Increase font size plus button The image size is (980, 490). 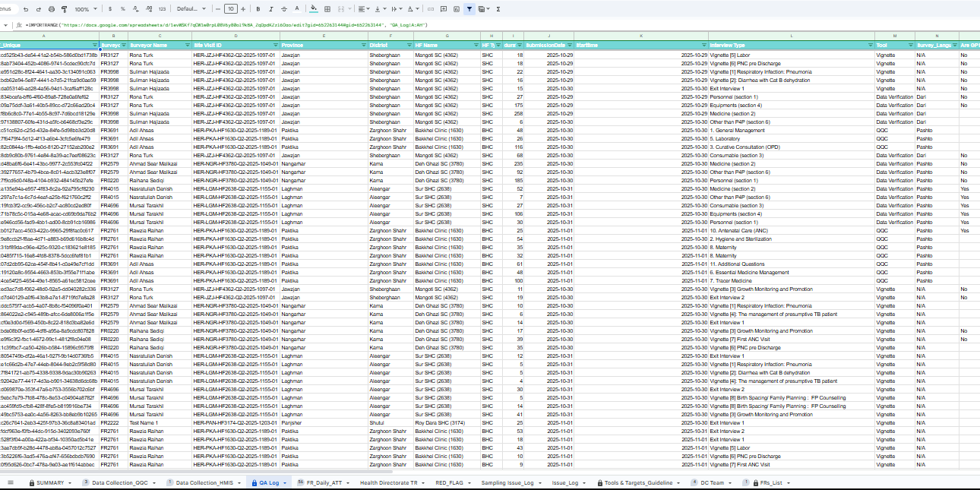click(x=243, y=9)
